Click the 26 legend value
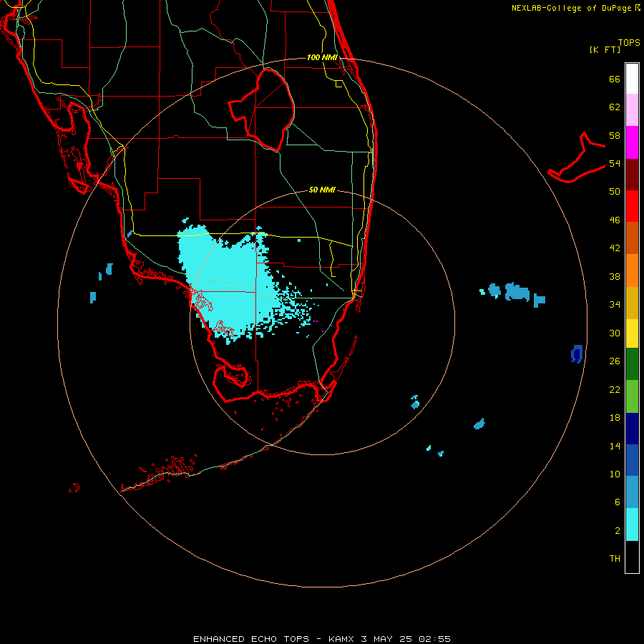This screenshot has width=644, height=644. [x=615, y=361]
